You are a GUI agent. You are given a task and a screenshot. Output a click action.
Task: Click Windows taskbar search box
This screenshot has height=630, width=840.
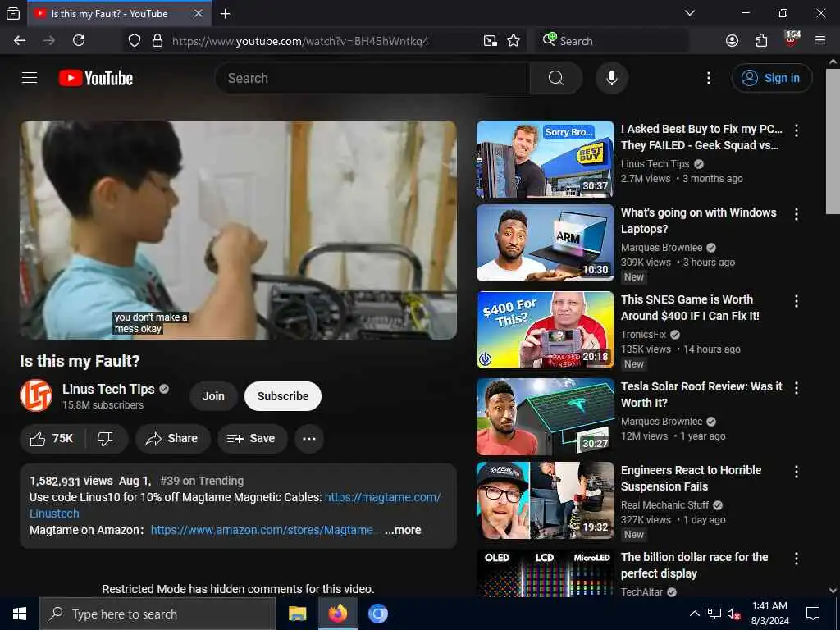tap(157, 614)
